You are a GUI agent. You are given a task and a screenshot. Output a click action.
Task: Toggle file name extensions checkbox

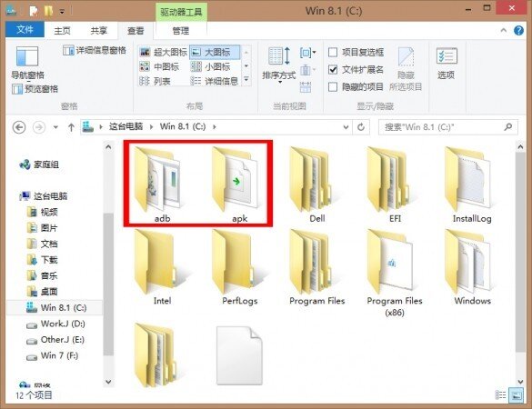click(x=333, y=70)
